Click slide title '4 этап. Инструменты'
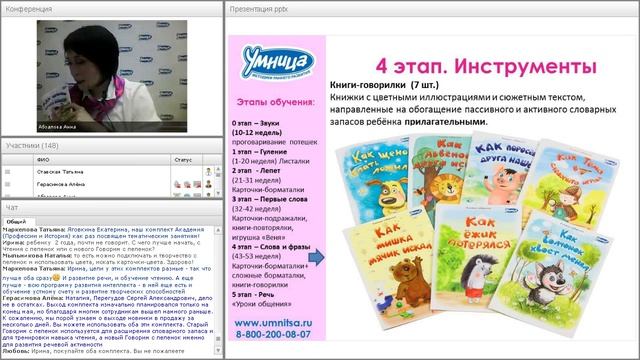The width and height of the screenshot is (640, 360). (x=486, y=66)
